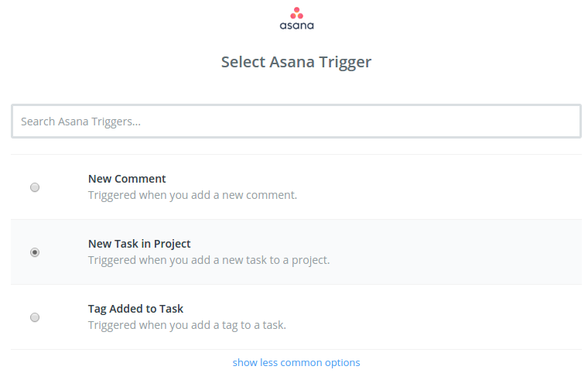Screen dimensions: 588x380
Task: Click right end of the search box
Action: 562,122
